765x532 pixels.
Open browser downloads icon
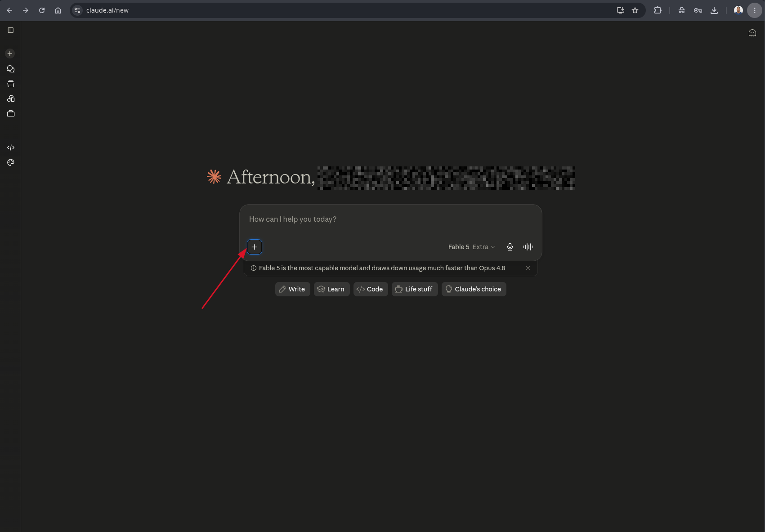pyautogui.click(x=714, y=10)
